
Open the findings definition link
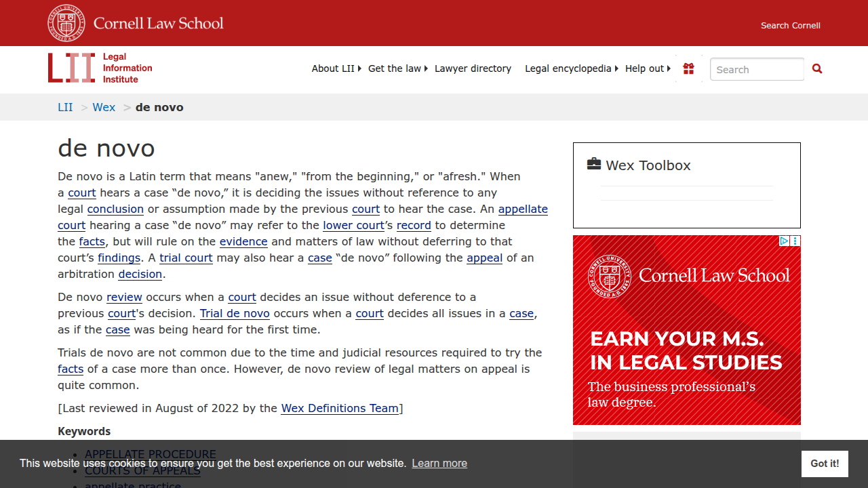[x=119, y=258]
